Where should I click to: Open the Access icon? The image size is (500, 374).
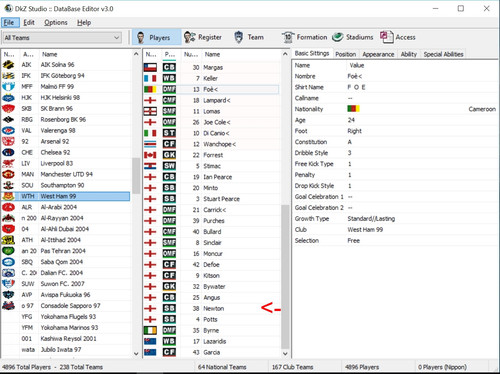[387, 37]
